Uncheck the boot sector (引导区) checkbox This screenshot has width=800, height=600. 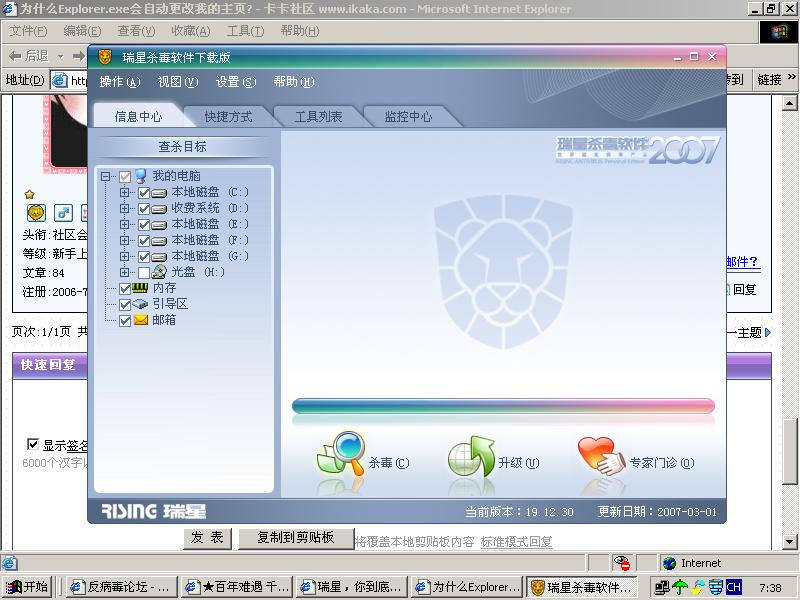click(125, 305)
